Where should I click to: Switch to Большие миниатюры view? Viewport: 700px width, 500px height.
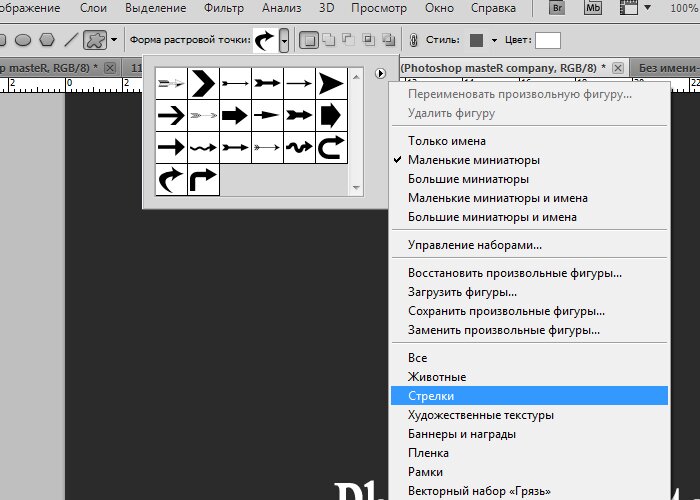pyautogui.click(x=469, y=179)
